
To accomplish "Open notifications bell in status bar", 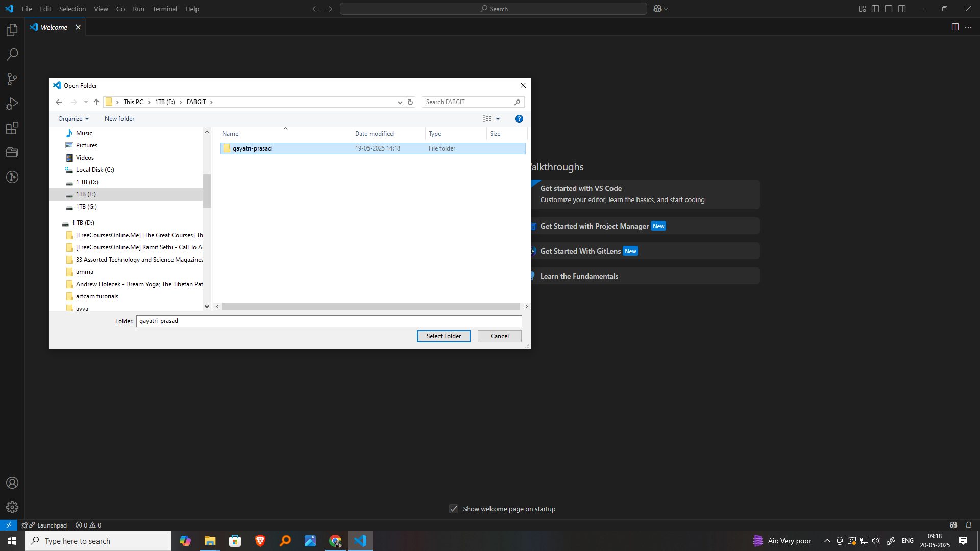I will [968, 525].
